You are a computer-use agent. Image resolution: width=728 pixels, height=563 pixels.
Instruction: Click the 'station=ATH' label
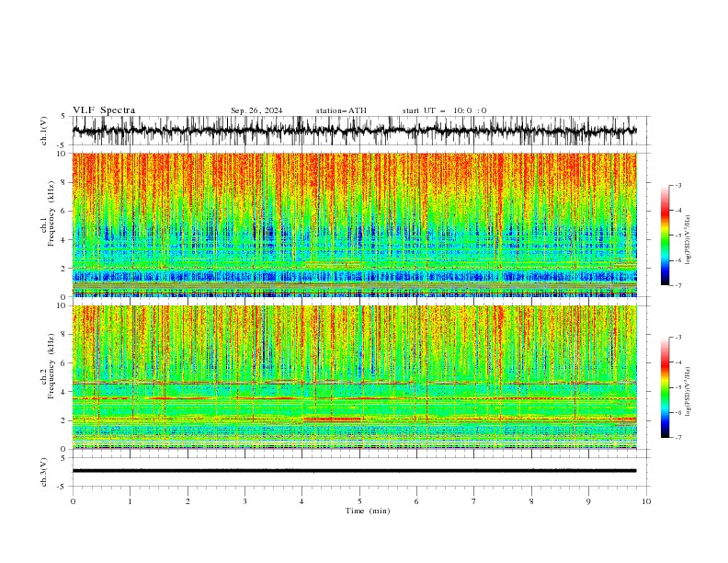point(341,110)
